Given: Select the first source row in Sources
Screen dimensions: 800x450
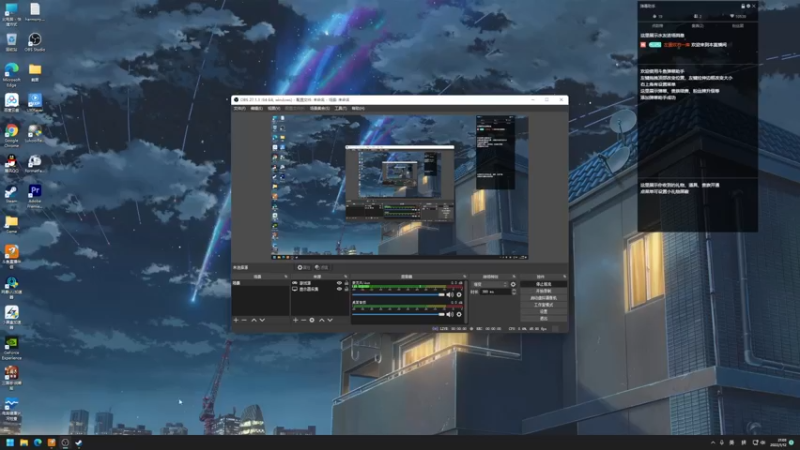Looking at the screenshot, I should pos(320,283).
